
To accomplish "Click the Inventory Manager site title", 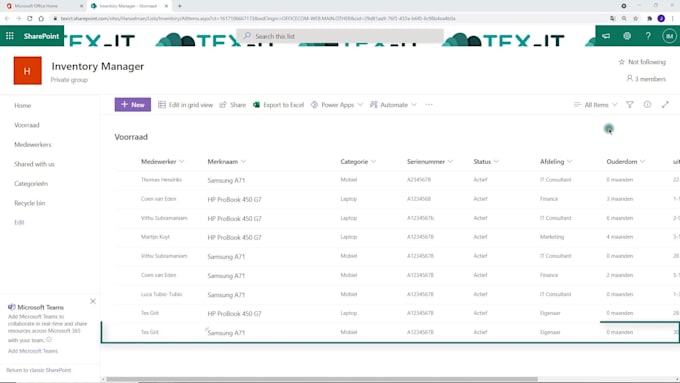I will pyautogui.click(x=98, y=66).
